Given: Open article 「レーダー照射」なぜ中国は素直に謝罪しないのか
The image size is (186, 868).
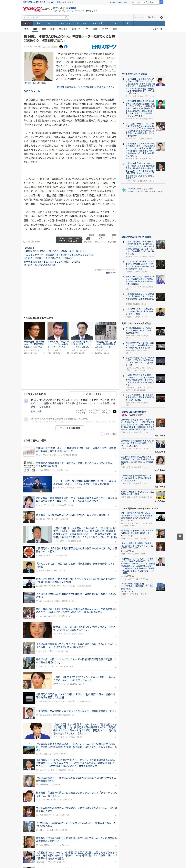Looking at the screenshot, I should point(84,482).
